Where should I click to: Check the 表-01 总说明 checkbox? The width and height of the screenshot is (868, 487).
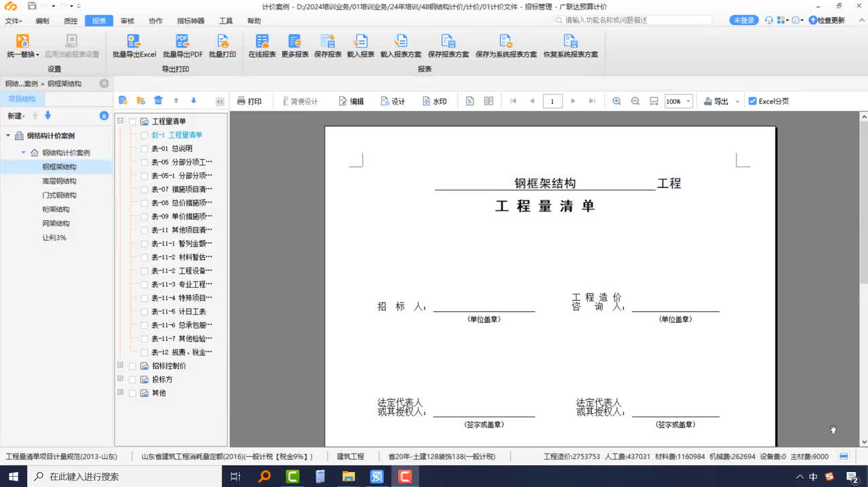pos(144,149)
